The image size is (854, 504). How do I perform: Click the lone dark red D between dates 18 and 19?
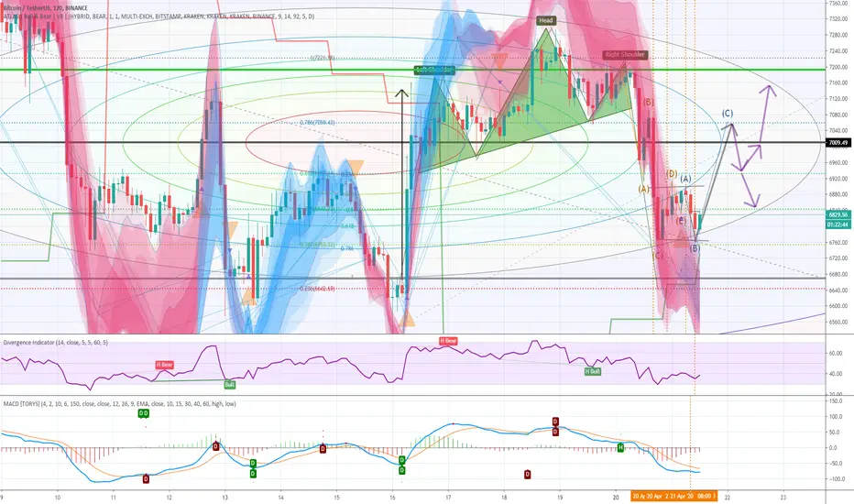(527, 475)
